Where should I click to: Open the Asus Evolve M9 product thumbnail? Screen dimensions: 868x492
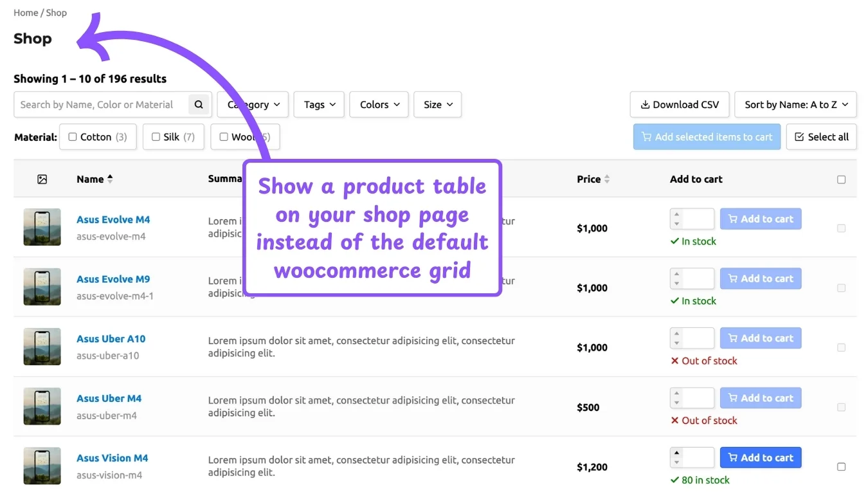click(x=42, y=287)
